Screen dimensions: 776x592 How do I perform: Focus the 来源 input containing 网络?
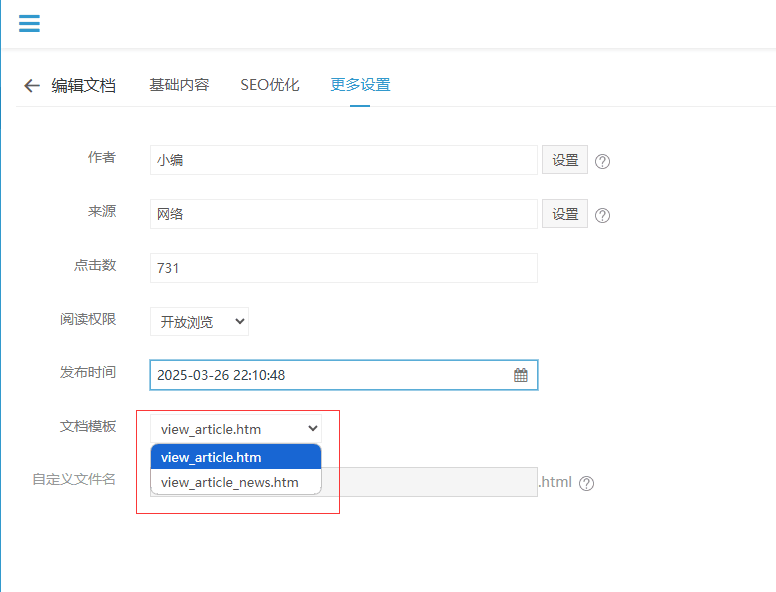click(343, 214)
